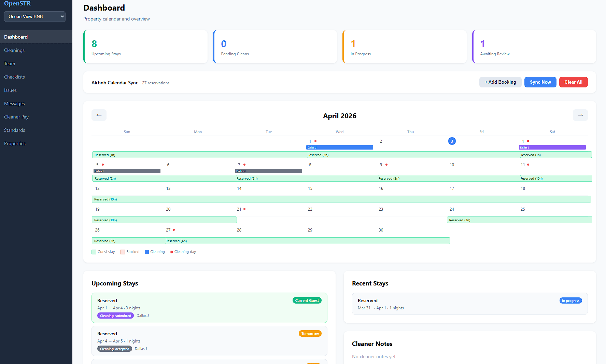Click the OpenSTR logo link

pos(17,3)
